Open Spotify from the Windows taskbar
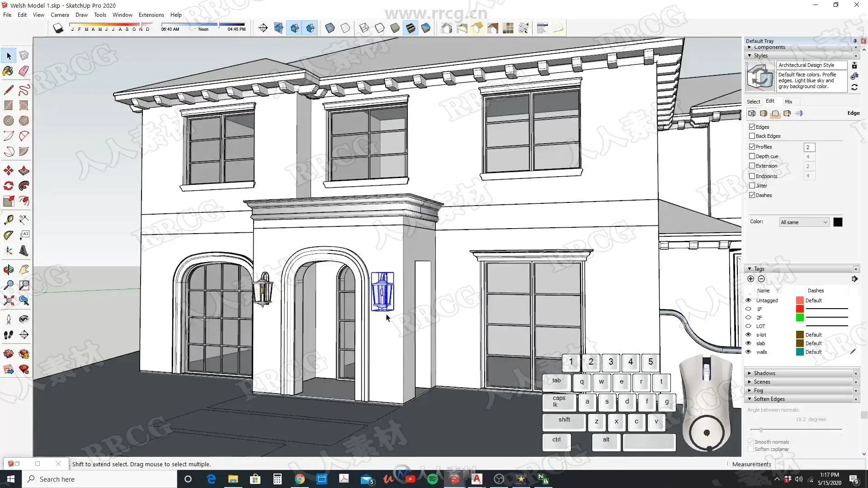The width and height of the screenshot is (868, 488). [x=432, y=479]
